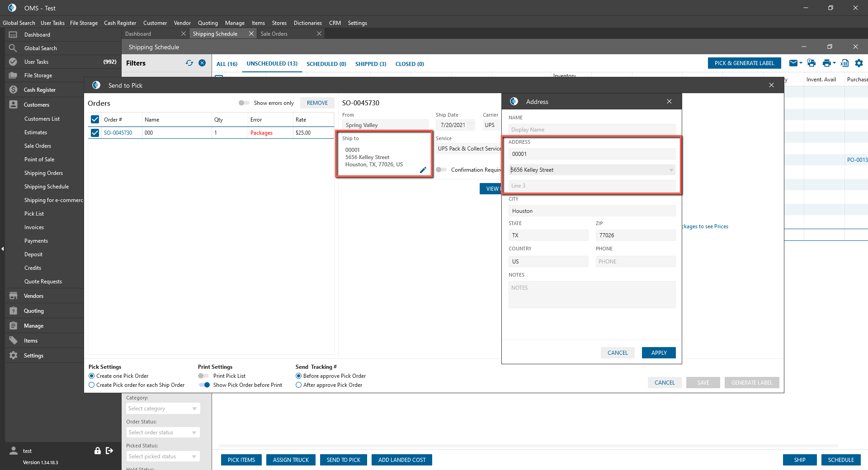Viewport: 868px width, 470px height.
Task: Switch to the SHIPPED (3) tab
Action: tap(370, 64)
